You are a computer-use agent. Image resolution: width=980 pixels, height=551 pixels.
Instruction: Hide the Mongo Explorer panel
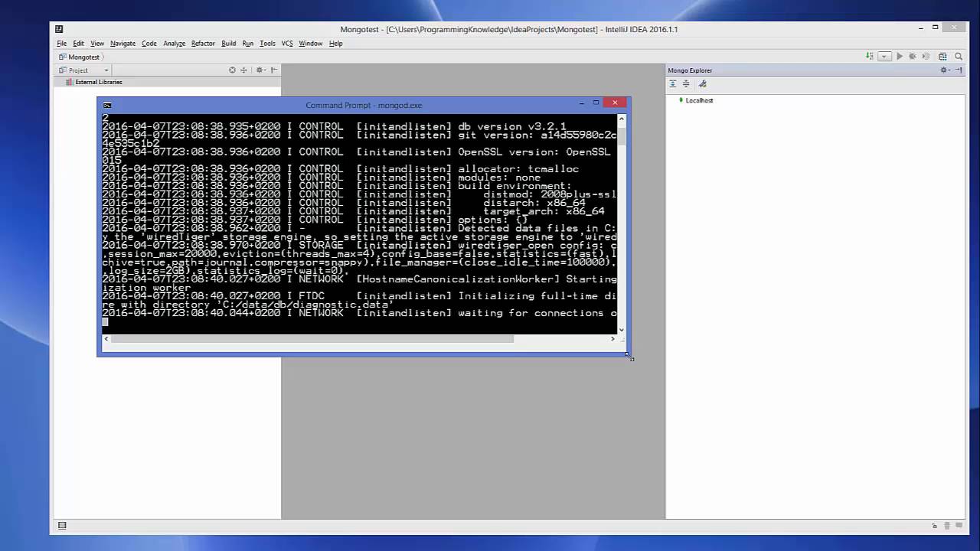coord(959,70)
